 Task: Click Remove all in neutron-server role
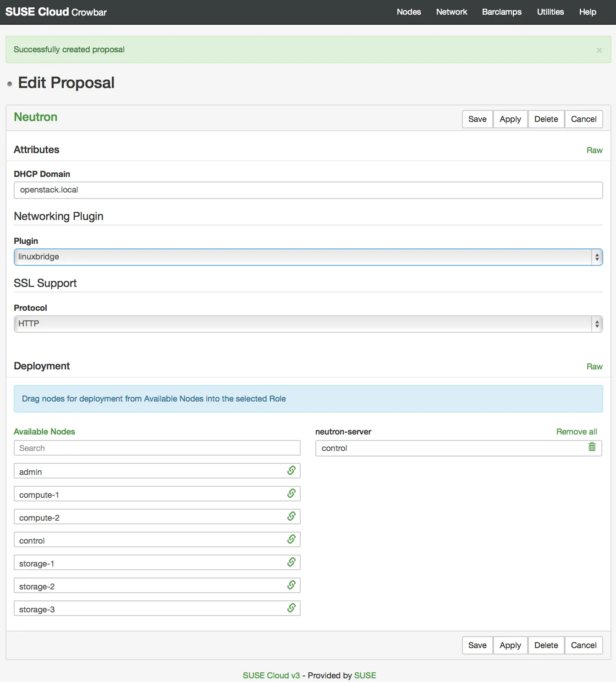(x=577, y=432)
